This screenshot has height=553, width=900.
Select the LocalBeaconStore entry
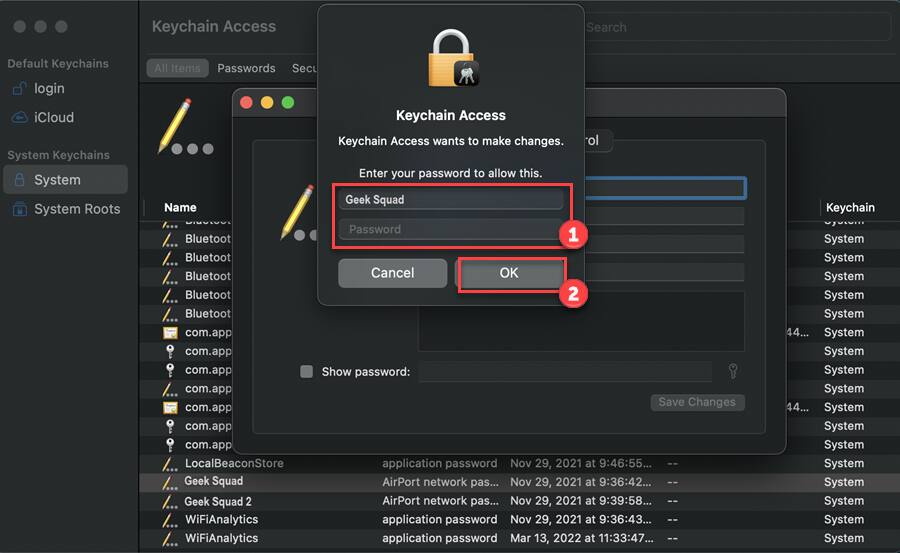click(x=519, y=463)
